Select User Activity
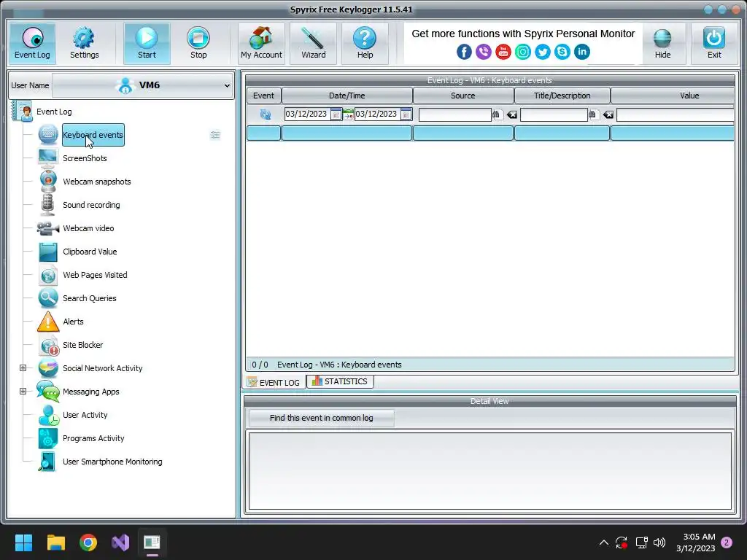747x560 pixels. (85, 415)
